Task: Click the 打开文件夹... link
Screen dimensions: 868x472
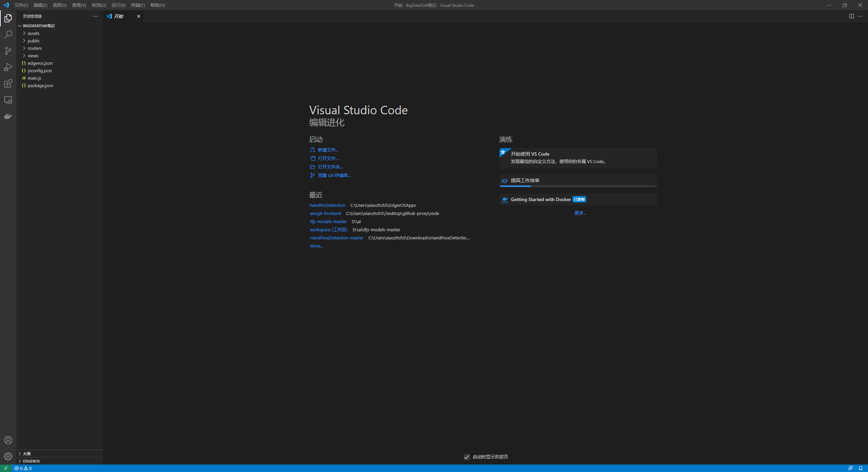Action: tap(330, 167)
